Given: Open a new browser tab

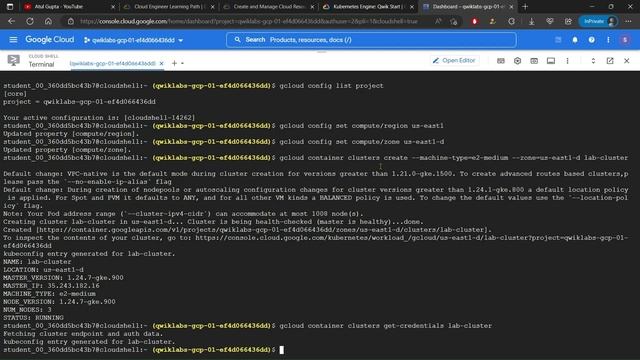Looking at the screenshot, I should coord(525,7).
